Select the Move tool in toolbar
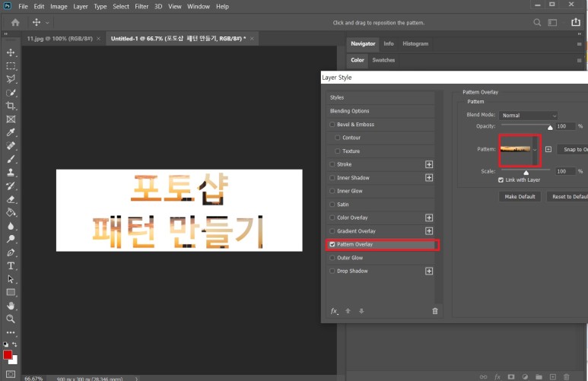Viewport: 588px width, 381px height. coord(11,52)
